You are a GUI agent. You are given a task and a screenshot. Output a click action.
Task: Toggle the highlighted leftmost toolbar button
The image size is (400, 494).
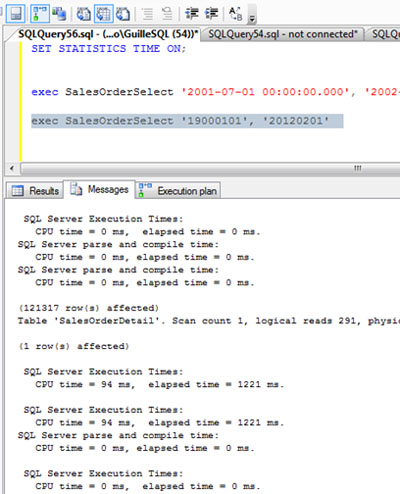[x=15, y=13]
